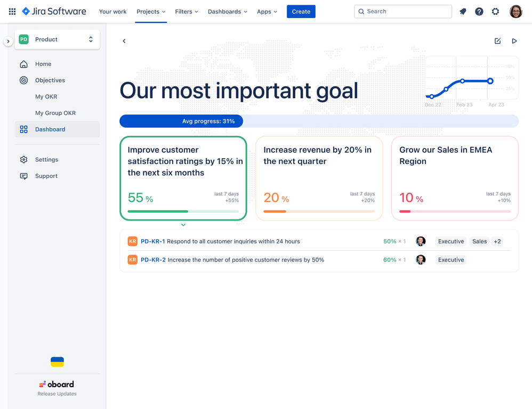Screen dimensions: 532x409
Task: Collapse the sidebar with the arrow toggle
Action: point(8,40)
